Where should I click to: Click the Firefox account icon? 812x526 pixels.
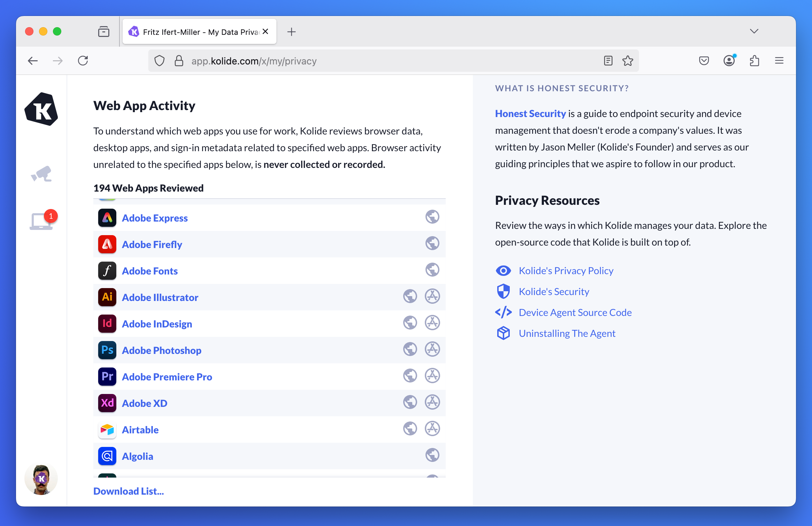click(x=729, y=61)
